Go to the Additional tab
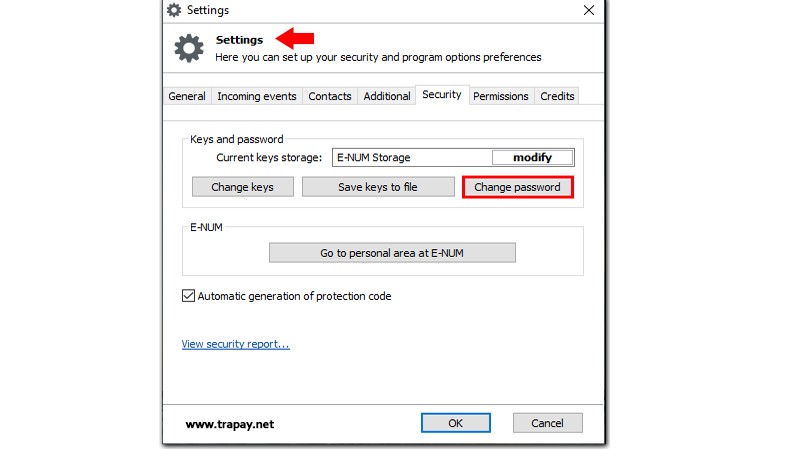Viewport: 800px width, 450px height. point(387,96)
